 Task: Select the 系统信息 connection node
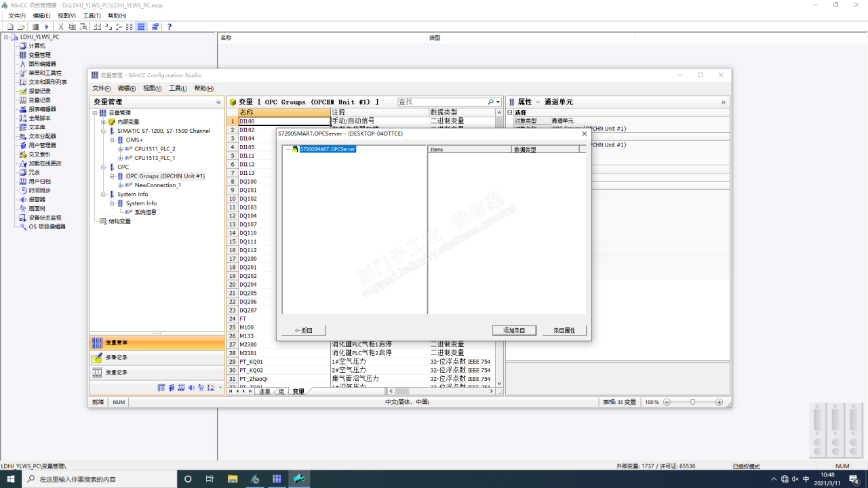[x=145, y=212]
